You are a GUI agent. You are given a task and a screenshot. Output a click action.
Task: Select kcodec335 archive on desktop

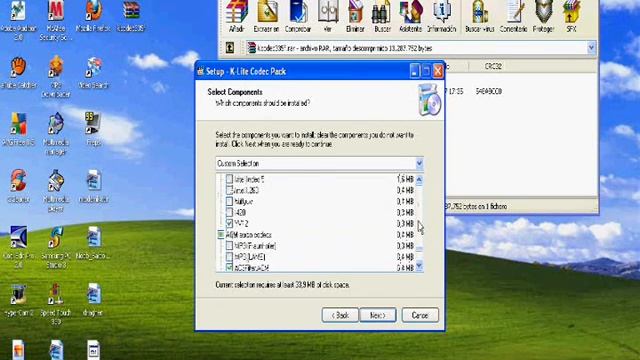coord(131,16)
